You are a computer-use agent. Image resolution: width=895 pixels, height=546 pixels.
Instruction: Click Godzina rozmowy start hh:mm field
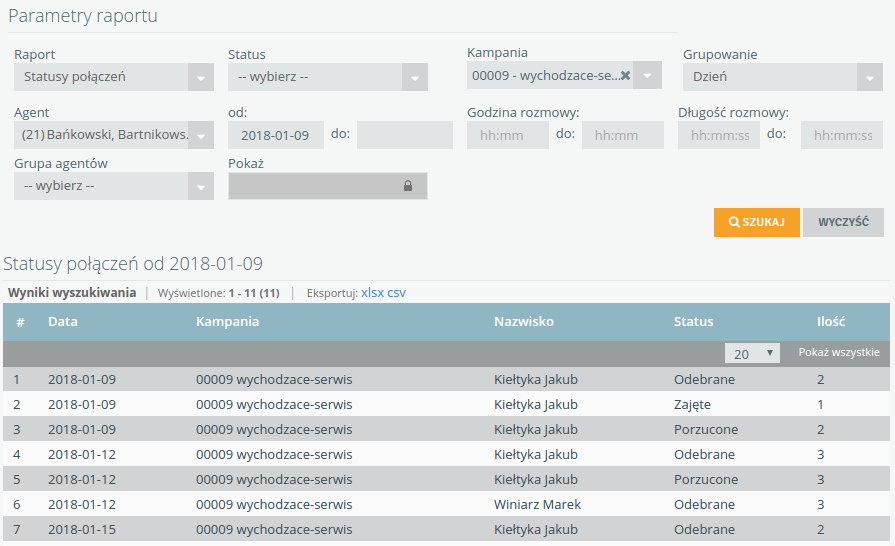[507, 135]
